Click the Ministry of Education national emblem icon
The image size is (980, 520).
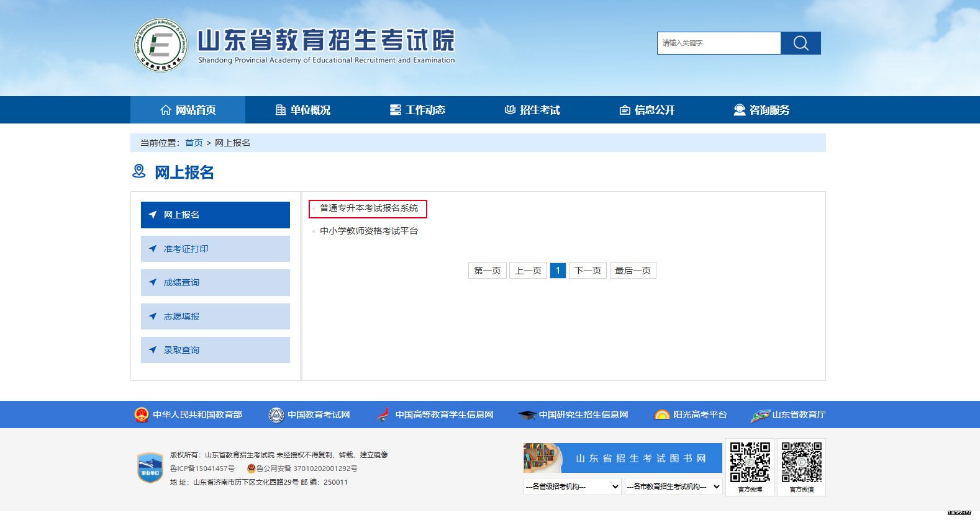(142, 415)
